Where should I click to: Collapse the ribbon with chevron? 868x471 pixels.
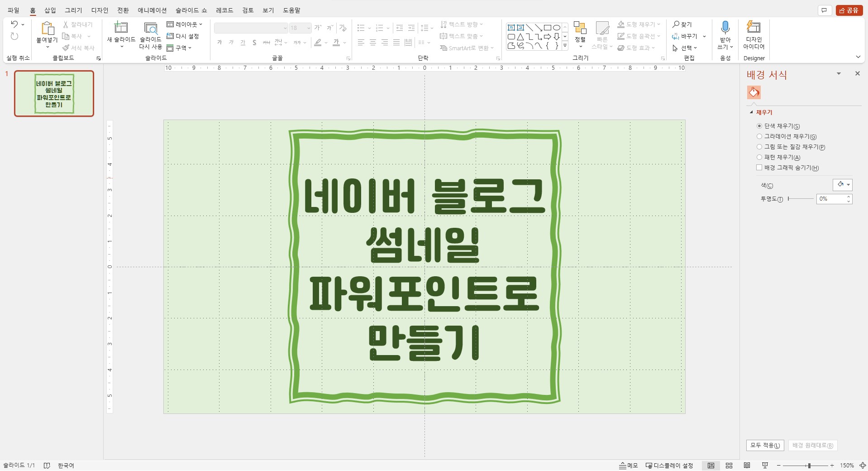(x=858, y=57)
